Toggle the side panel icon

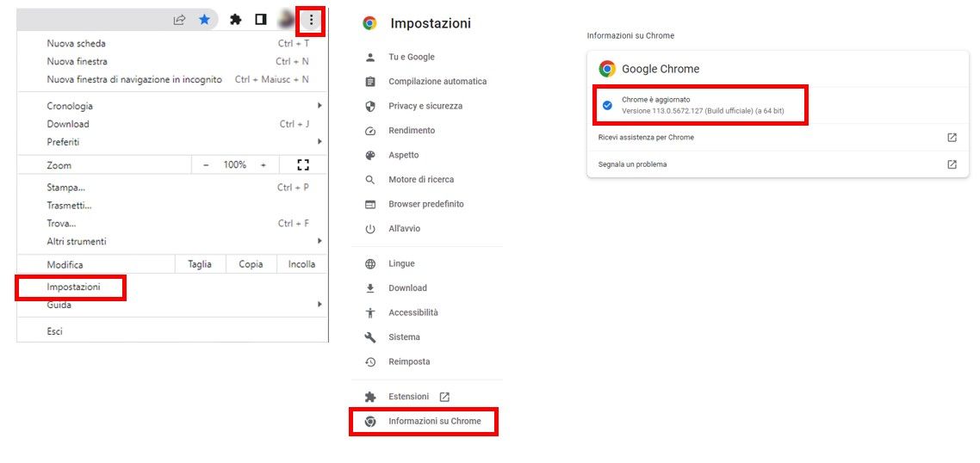[x=261, y=20]
